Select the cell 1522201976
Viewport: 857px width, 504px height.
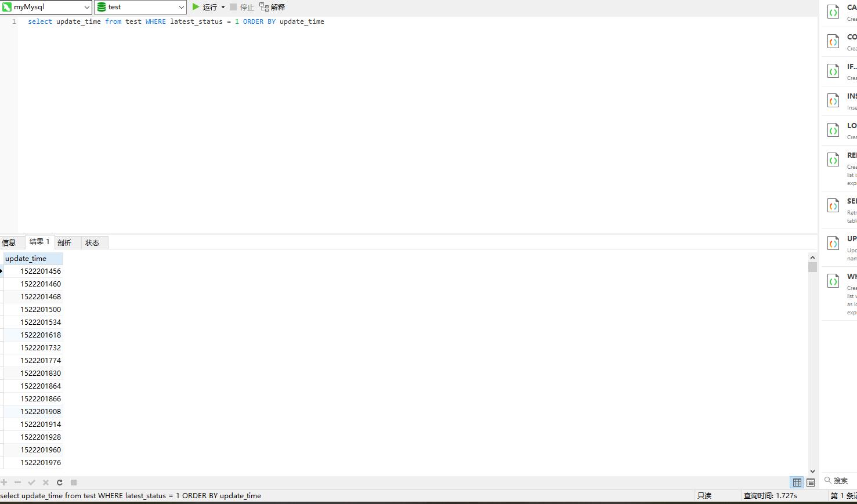(33, 463)
